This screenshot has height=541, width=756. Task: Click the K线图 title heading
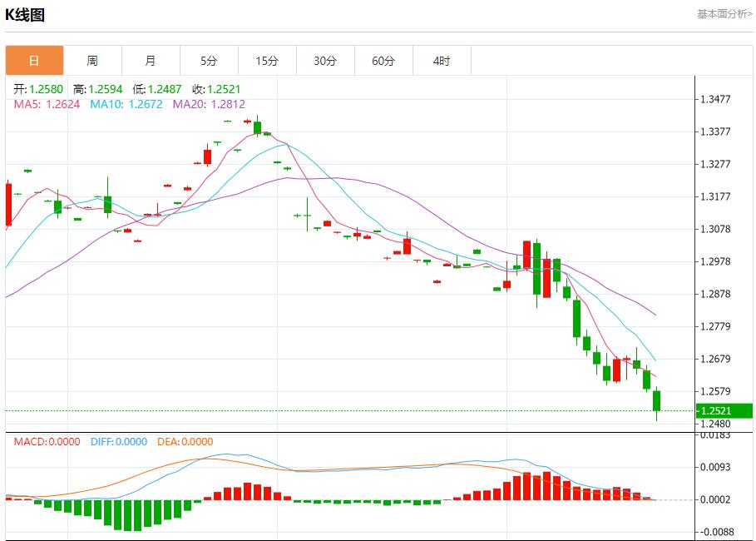(x=25, y=15)
